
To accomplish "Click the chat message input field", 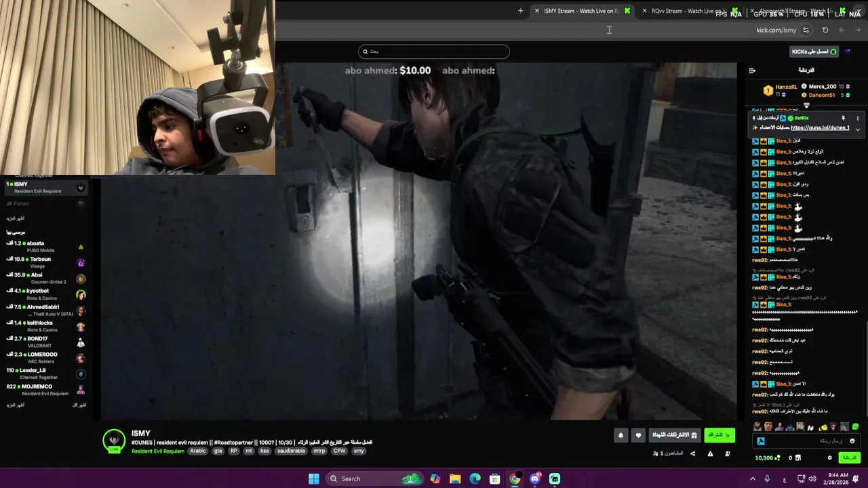I will (x=807, y=441).
